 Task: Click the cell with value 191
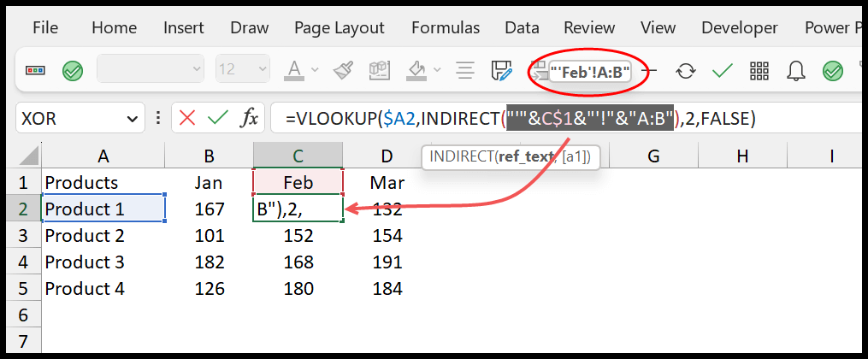click(x=387, y=262)
